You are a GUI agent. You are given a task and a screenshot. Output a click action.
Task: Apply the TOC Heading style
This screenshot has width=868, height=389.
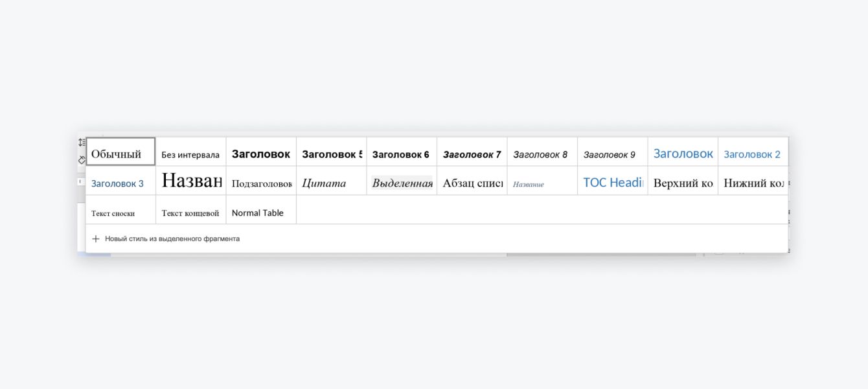tap(612, 183)
